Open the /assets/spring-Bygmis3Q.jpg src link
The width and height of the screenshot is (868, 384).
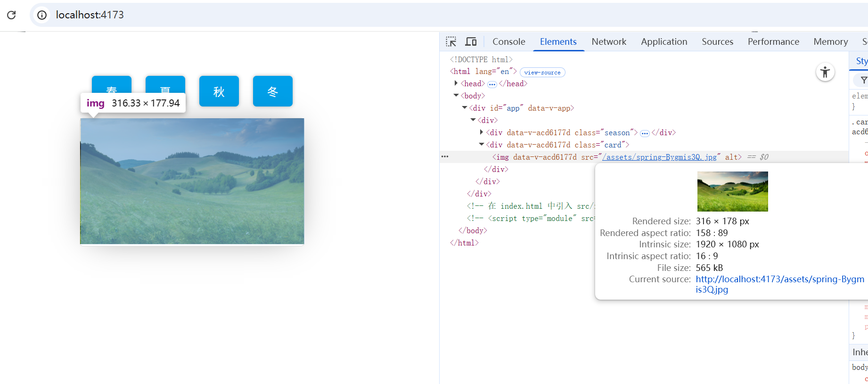point(659,157)
